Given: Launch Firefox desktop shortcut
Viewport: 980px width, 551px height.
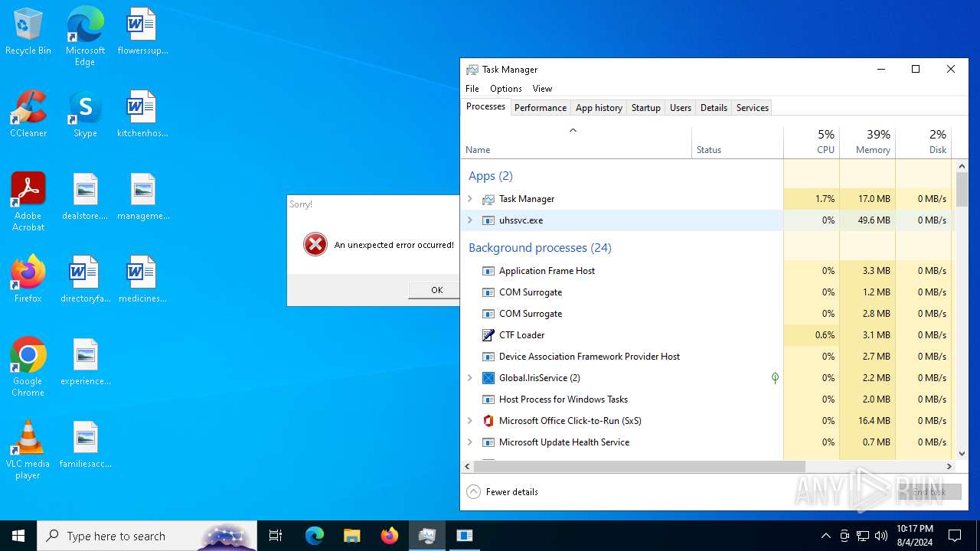Looking at the screenshot, I should pos(28,280).
